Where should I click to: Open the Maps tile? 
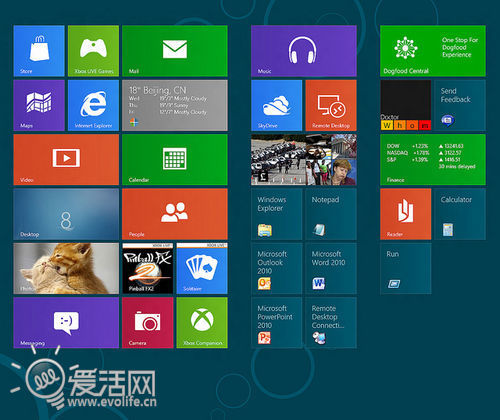(39, 105)
